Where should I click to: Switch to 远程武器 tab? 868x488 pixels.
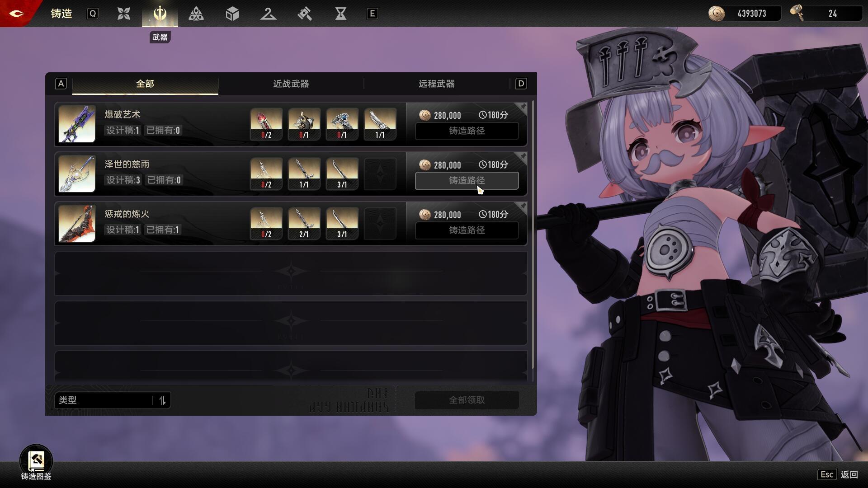436,84
